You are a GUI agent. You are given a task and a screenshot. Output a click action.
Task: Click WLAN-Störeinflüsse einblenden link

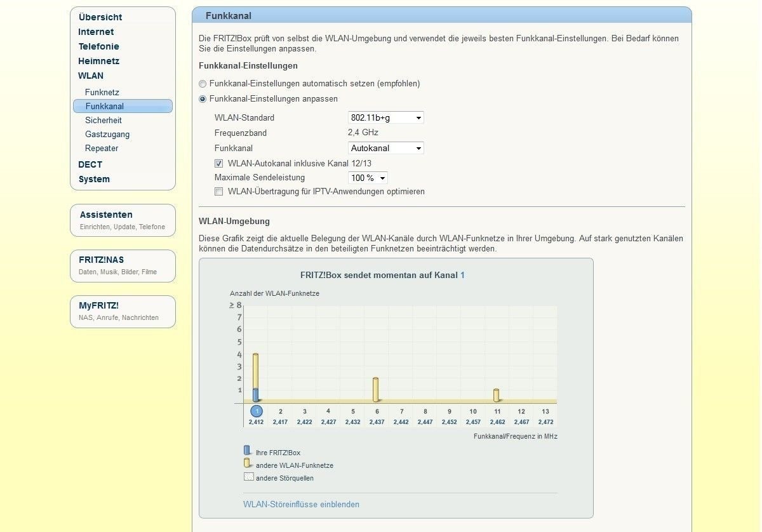pyautogui.click(x=301, y=504)
